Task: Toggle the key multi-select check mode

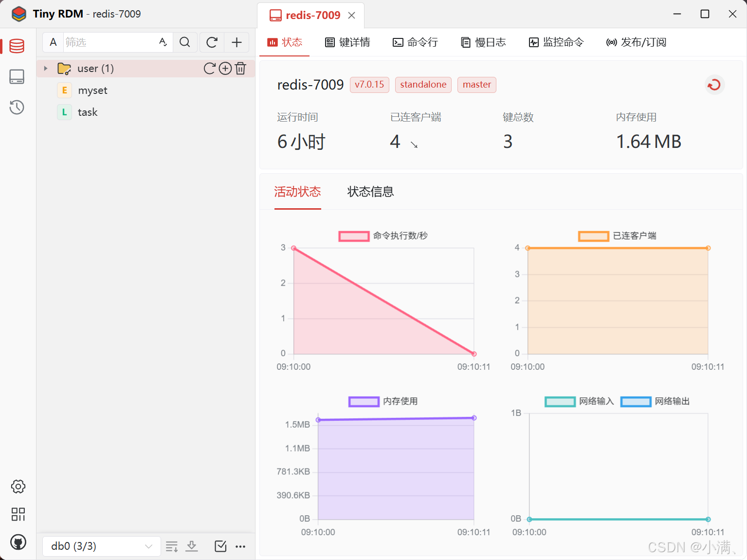Action: tap(220, 546)
